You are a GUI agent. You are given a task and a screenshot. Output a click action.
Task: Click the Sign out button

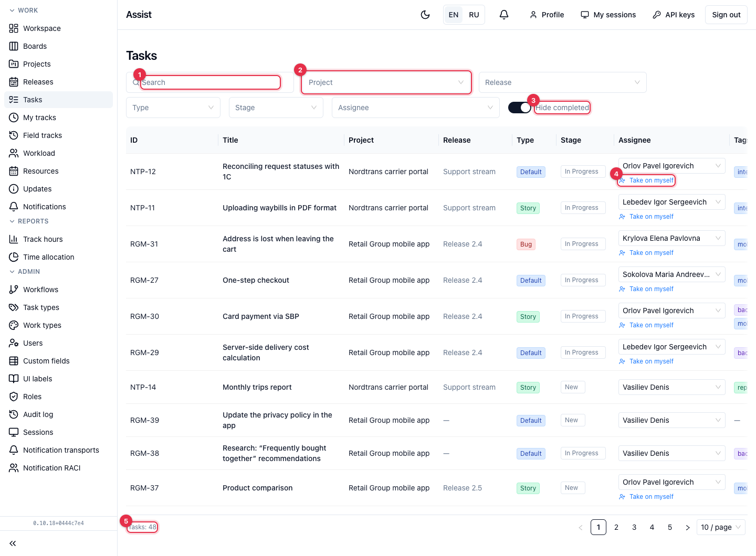click(x=726, y=15)
